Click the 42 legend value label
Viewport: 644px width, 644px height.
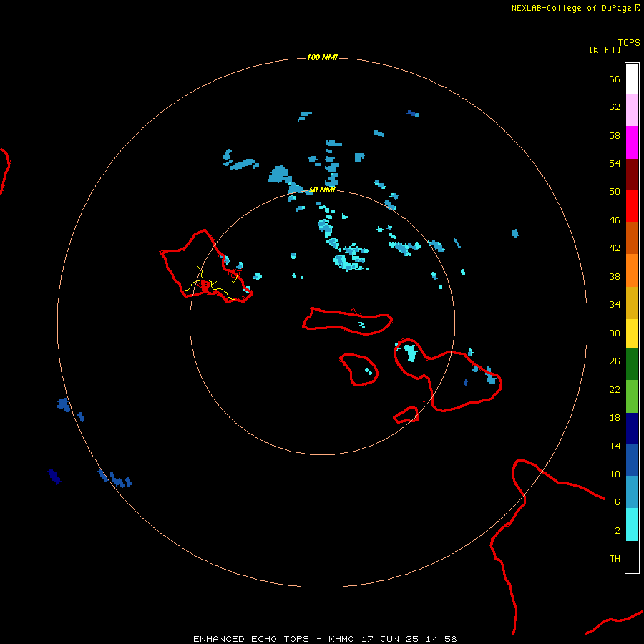click(x=615, y=248)
